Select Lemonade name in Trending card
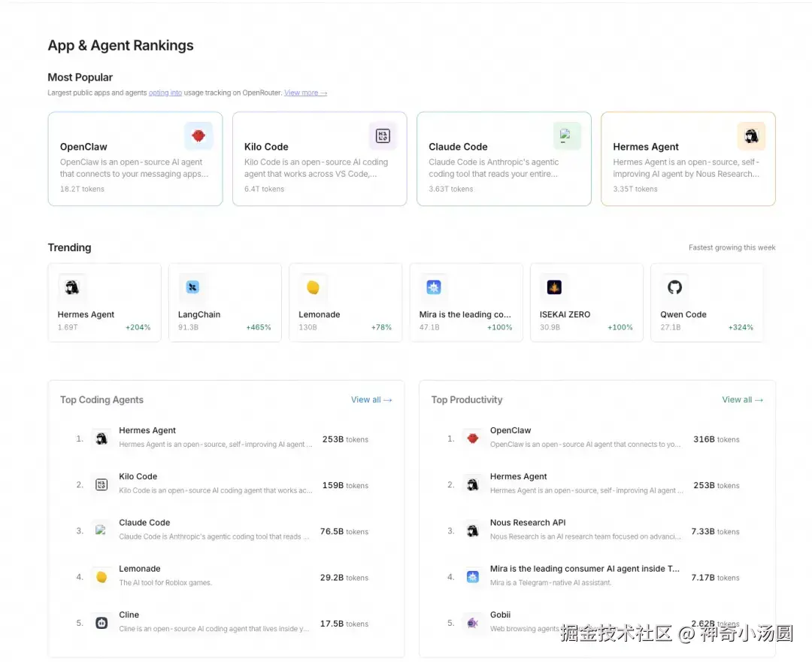 point(320,314)
